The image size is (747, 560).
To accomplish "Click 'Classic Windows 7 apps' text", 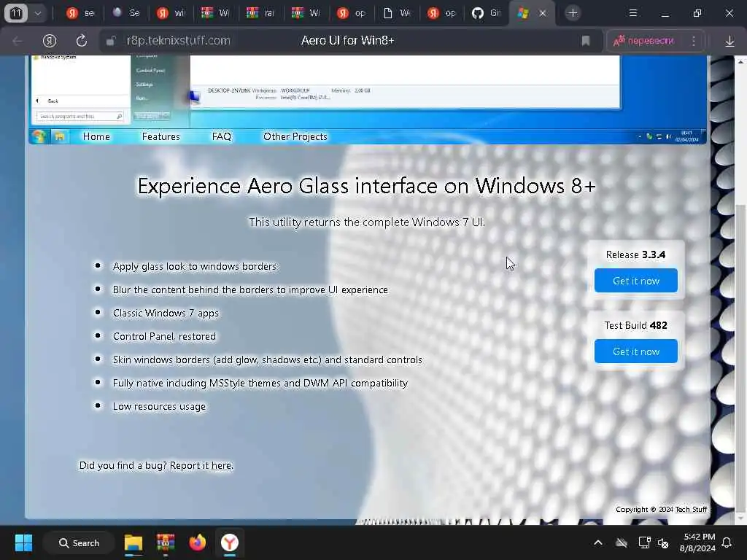I will pos(166,313).
